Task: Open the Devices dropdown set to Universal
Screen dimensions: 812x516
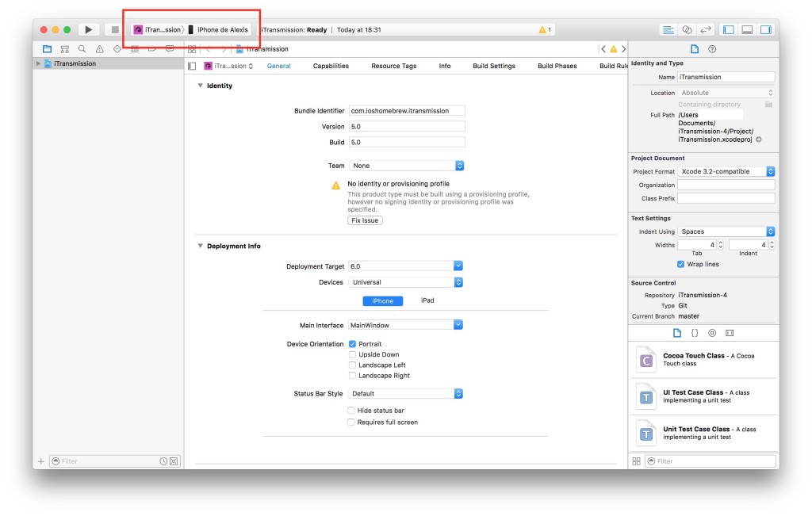Action: point(406,282)
